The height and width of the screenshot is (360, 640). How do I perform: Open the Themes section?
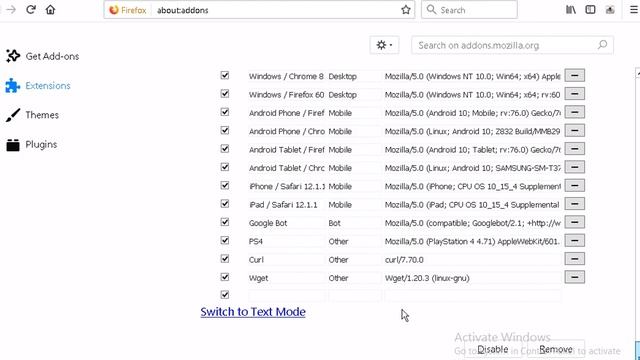coord(32,115)
